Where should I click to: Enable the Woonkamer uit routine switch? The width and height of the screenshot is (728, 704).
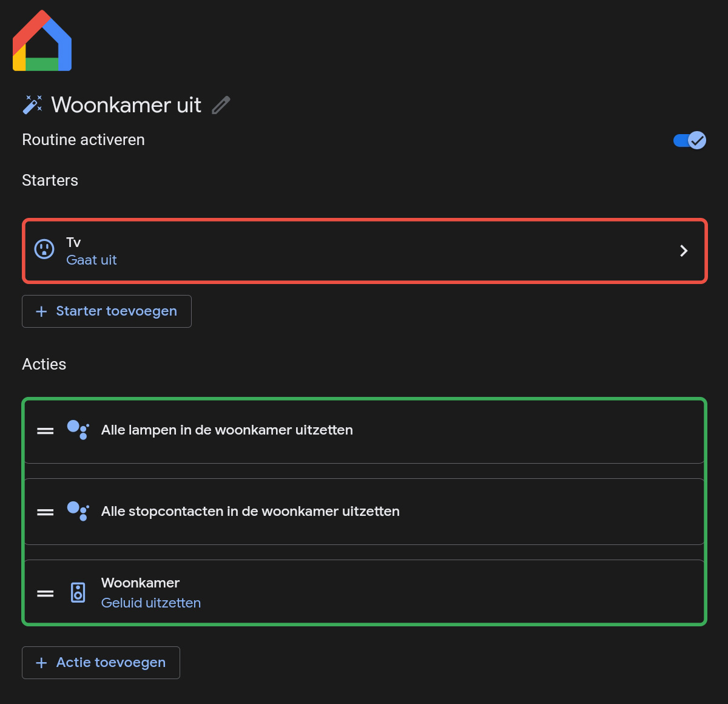coord(689,140)
